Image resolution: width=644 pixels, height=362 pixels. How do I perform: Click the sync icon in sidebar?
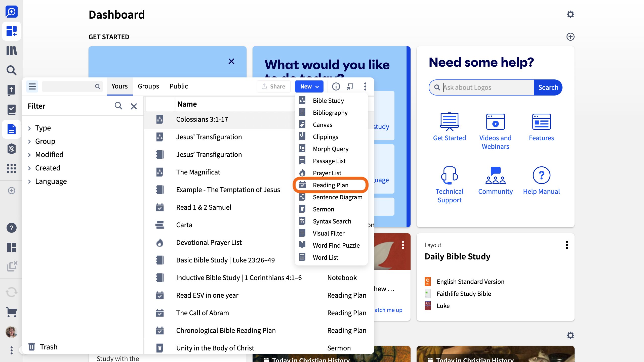click(x=12, y=292)
